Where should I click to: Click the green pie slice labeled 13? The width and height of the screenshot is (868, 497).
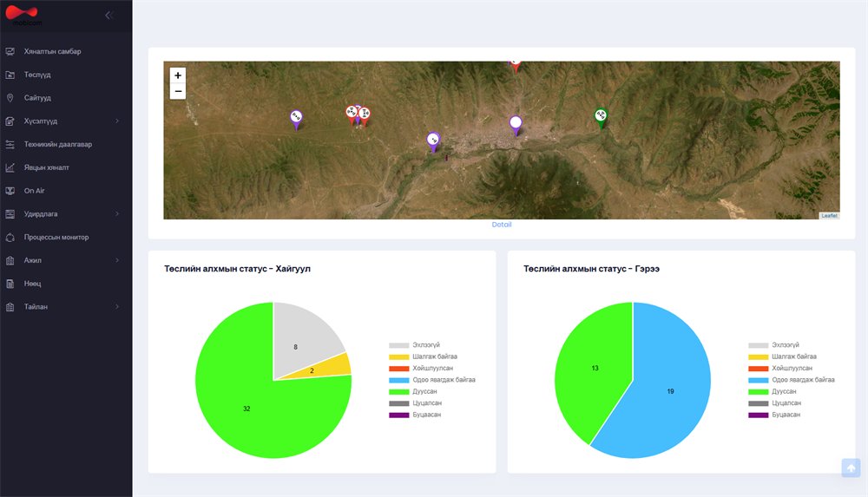(595, 368)
